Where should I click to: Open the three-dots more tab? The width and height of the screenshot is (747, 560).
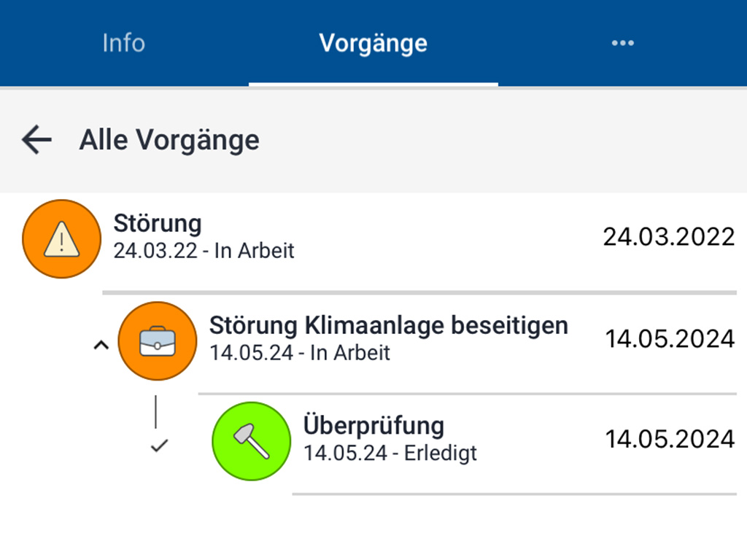(622, 43)
